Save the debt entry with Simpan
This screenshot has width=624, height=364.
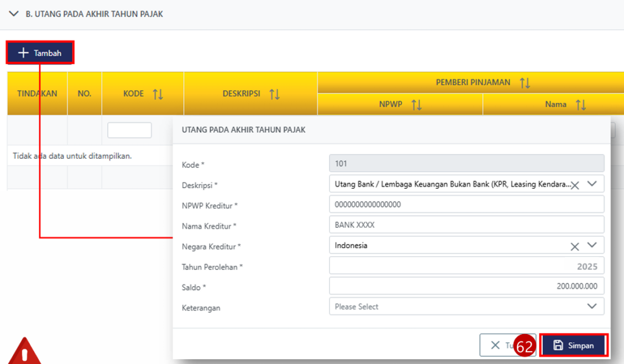pos(573,345)
